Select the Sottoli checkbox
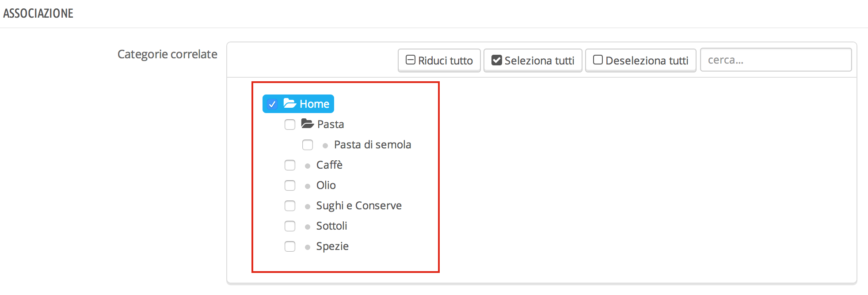 pyautogui.click(x=290, y=226)
